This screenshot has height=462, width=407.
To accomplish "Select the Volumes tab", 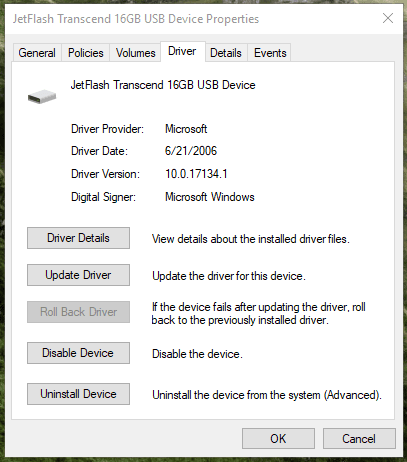I will tap(135, 53).
